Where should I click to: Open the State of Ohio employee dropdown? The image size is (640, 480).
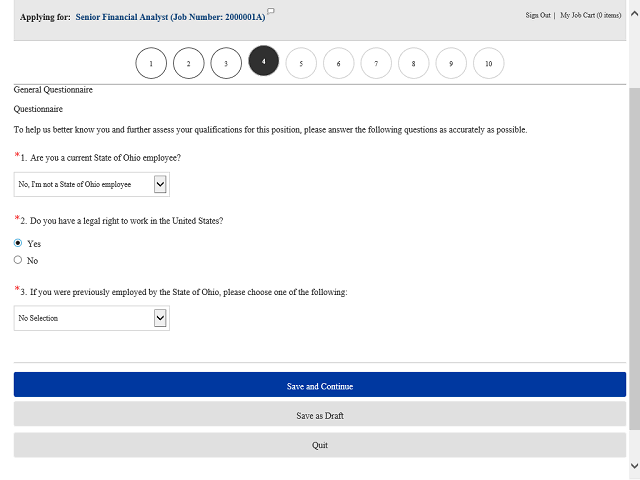click(x=92, y=184)
